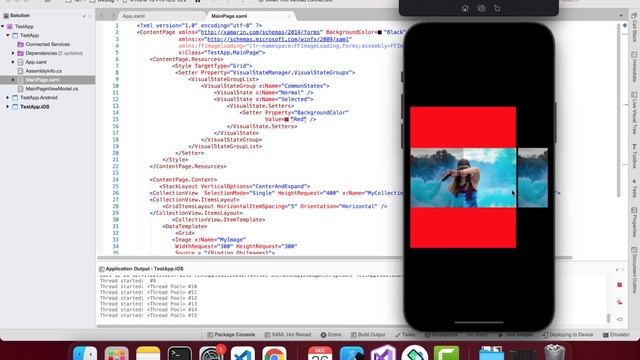The height and width of the screenshot is (360, 640).
Task: Expand the Dependencies folder
Action: [x=13, y=53]
